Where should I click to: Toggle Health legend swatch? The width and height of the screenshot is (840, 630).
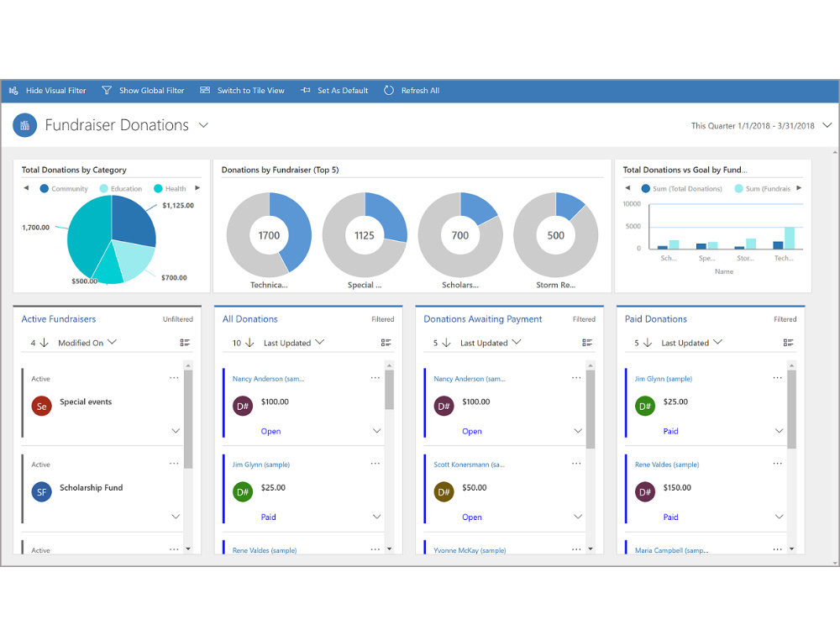tap(158, 188)
